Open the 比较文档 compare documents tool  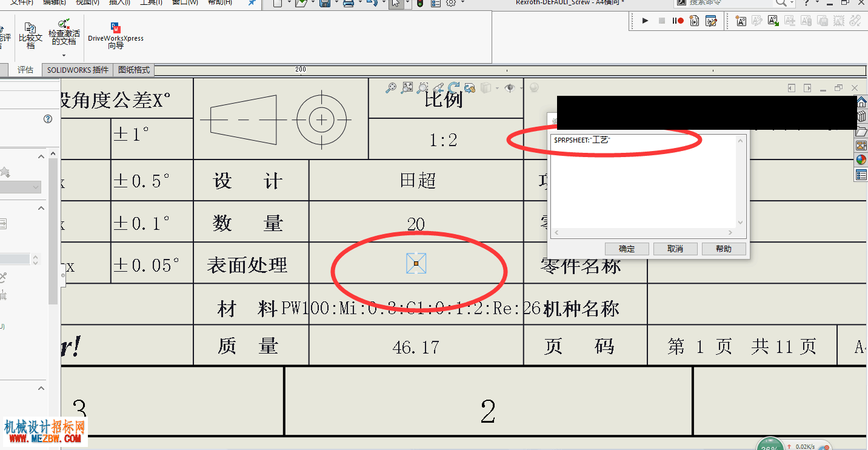pos(30,36)
